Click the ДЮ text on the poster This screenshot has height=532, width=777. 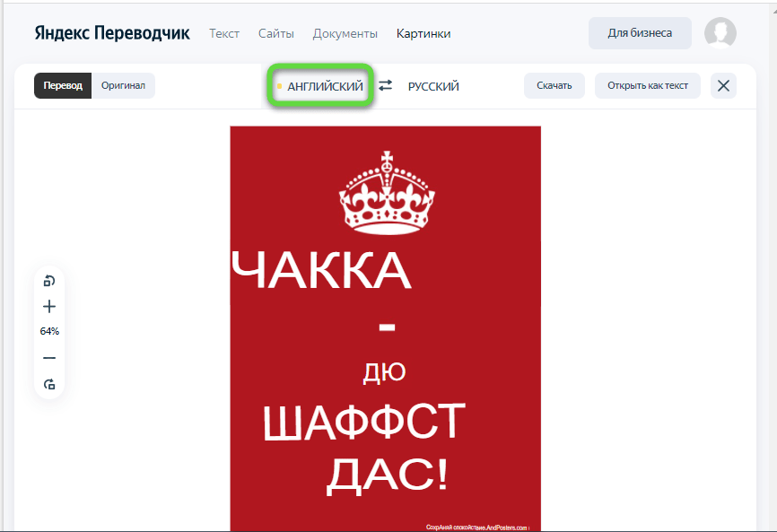pos(385,372)
